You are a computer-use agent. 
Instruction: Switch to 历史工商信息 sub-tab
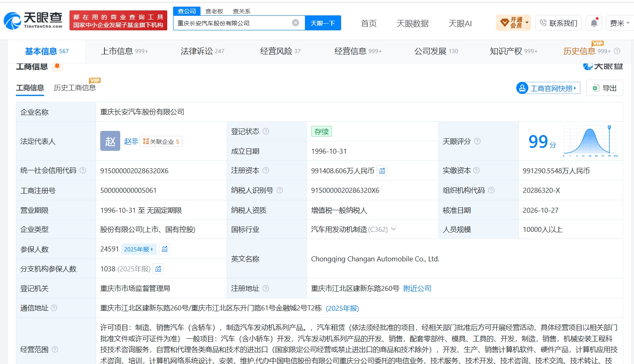[x=75, y=88]
